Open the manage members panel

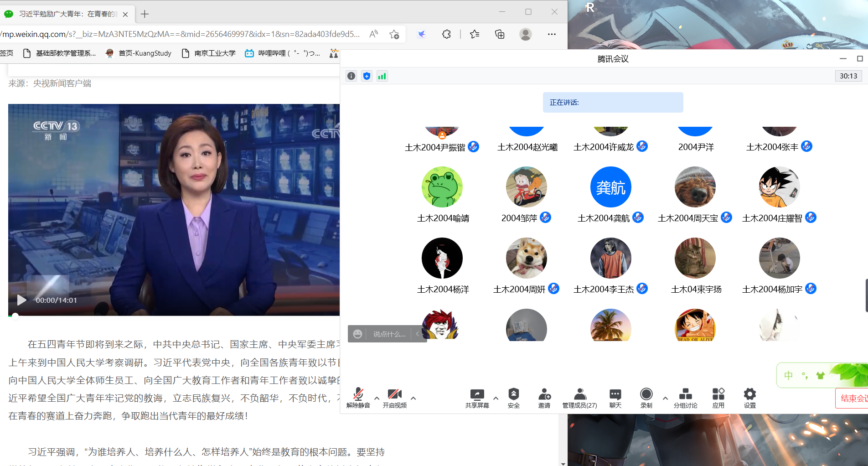579,394
